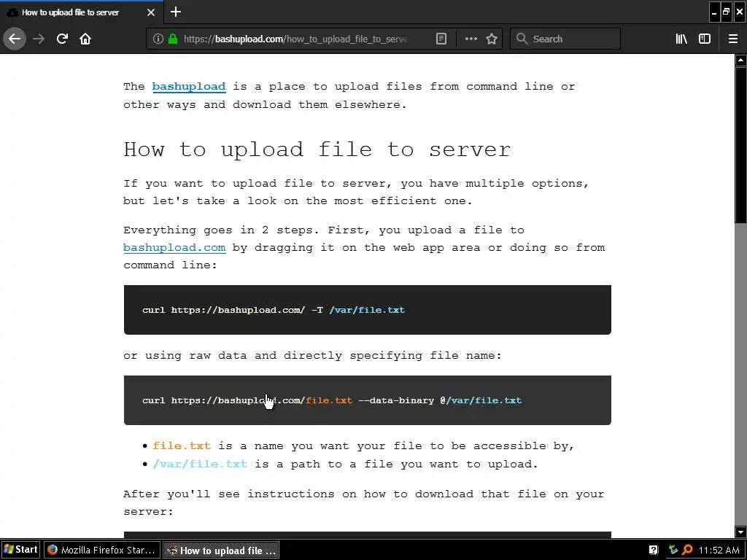Open the Firefox hamburger menu
The height and width of the screenshot is (560, 747).
tap(732, 39)
